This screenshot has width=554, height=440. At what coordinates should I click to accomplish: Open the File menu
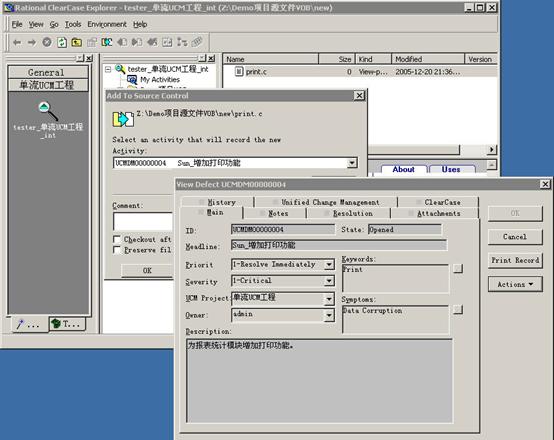(x=17, y=24)
